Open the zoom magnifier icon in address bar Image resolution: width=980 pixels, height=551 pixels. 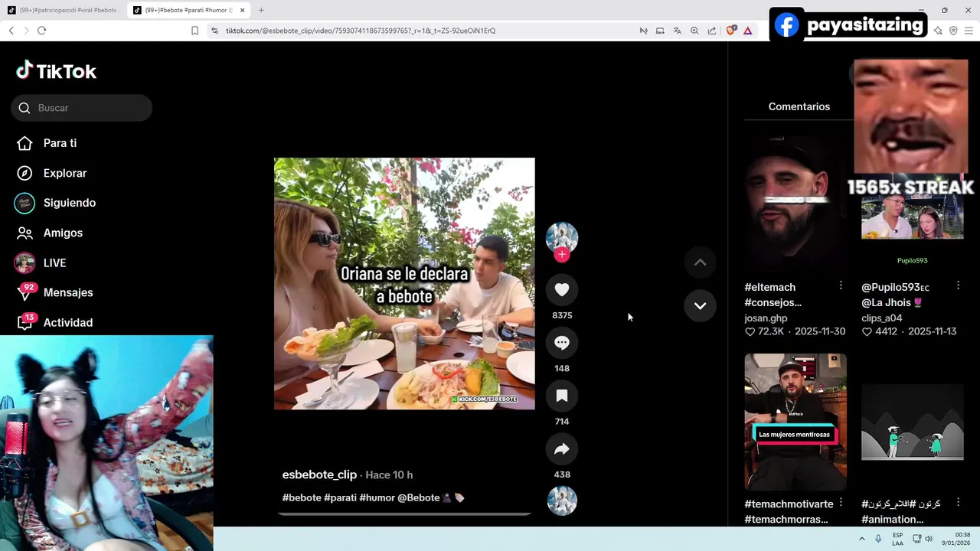(x=694, y=31)
